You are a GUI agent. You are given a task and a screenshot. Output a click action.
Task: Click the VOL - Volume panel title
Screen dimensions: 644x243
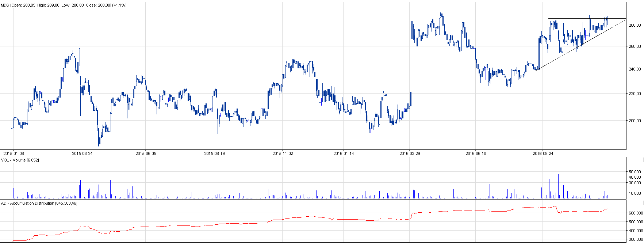click(20, 160)
